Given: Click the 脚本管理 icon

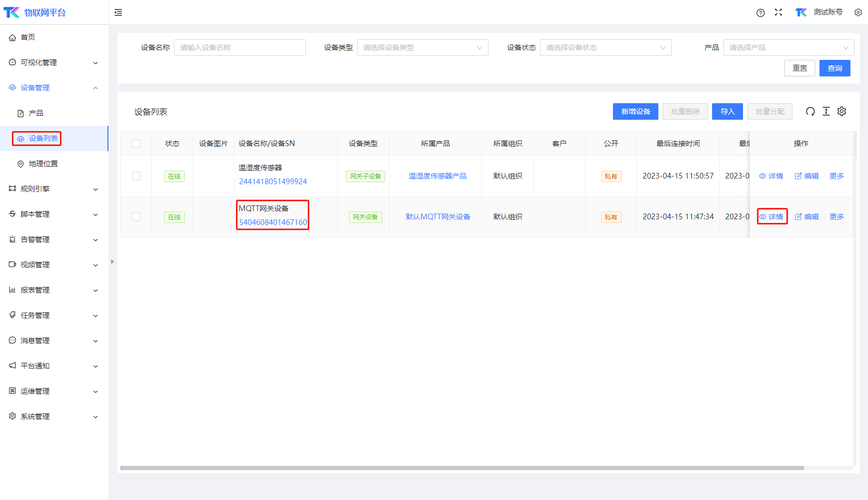Looking at the screenshot, I should pyautogui.click(x=12, y=214).
